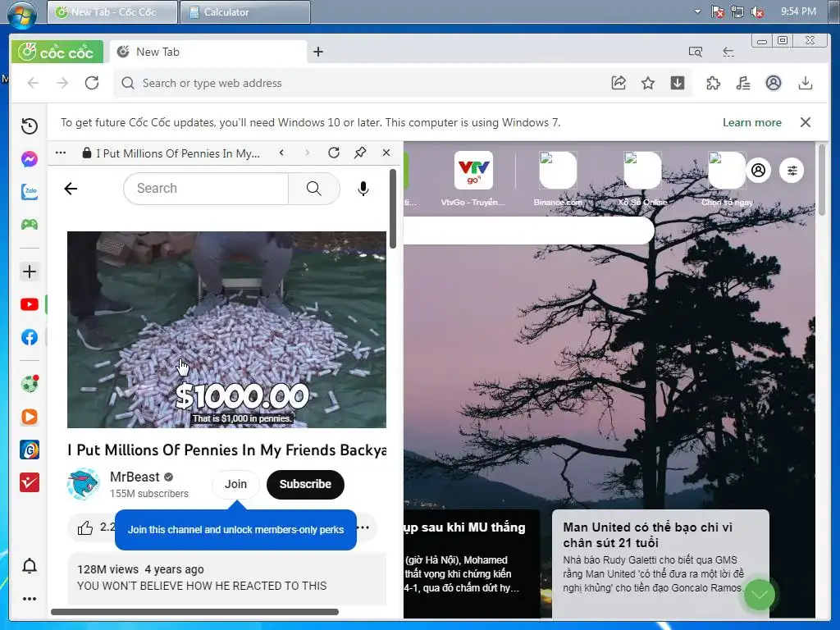Click the YouTube search magnifier button

point(314,189)
